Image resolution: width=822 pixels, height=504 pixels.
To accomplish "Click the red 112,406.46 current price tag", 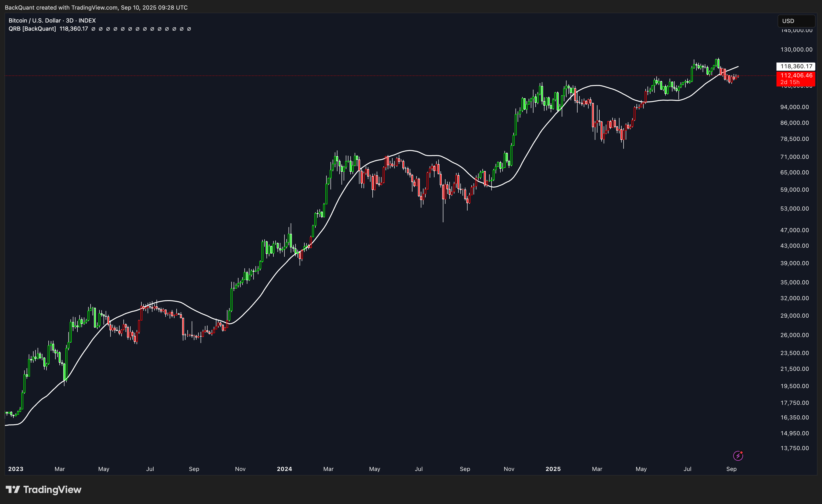I will (x=796, y=76).
